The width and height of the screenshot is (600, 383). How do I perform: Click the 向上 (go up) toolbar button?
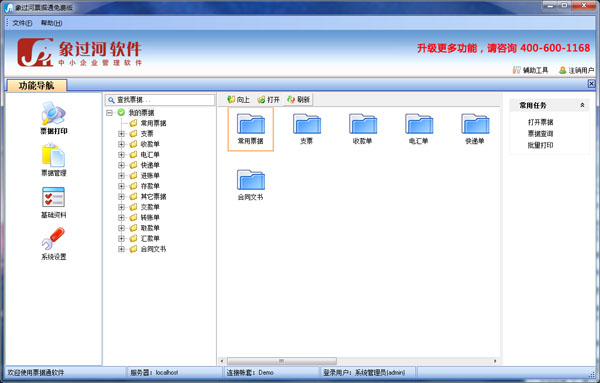point(238,99)
